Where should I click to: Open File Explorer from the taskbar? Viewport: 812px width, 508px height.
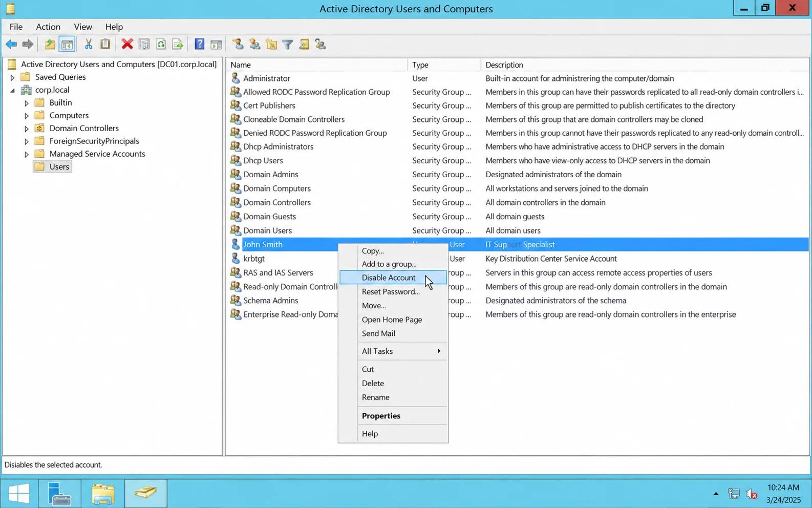point(102,494)
